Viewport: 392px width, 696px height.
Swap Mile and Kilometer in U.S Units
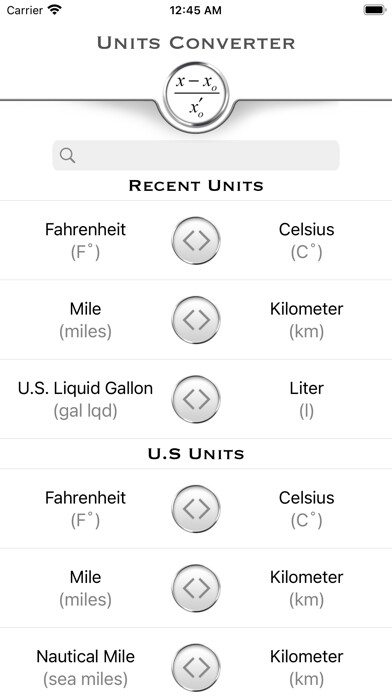tap(196, 588)
